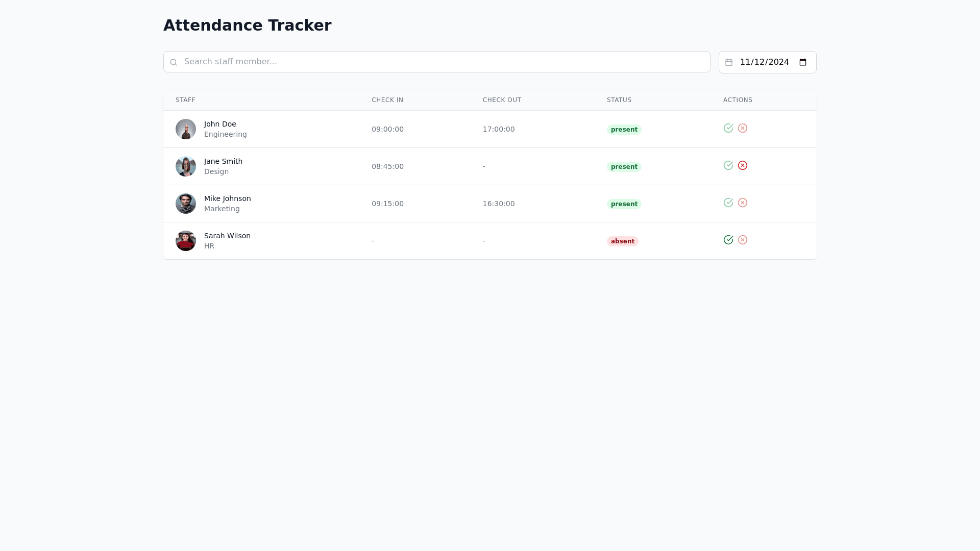The width and height of the screenshot is (980, 551).
Task: Click Jane Smith's green check icon
Action: (x=728, y=165)
